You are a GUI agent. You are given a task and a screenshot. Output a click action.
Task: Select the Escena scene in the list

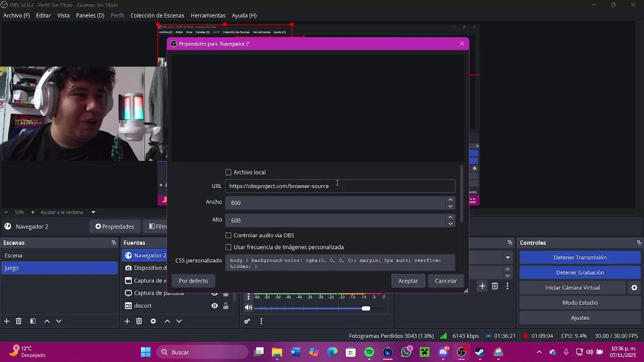[59, 255]
